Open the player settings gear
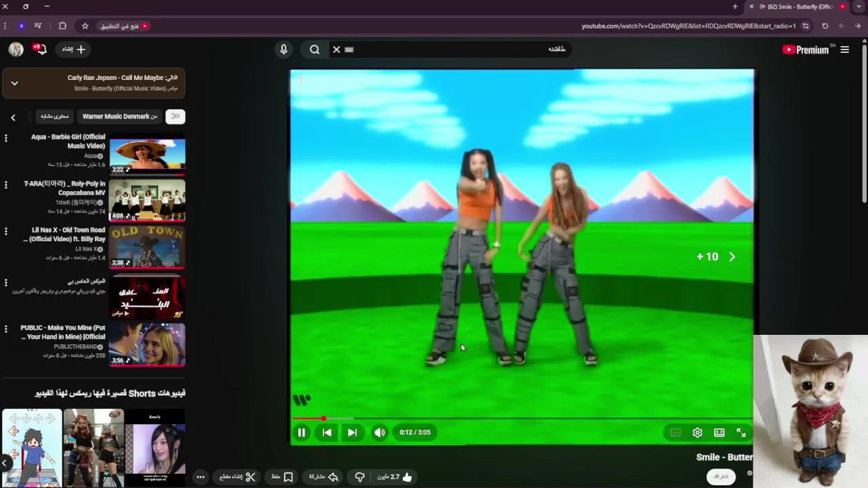Screen dimensions: 868x488 [x=697, y=432]
